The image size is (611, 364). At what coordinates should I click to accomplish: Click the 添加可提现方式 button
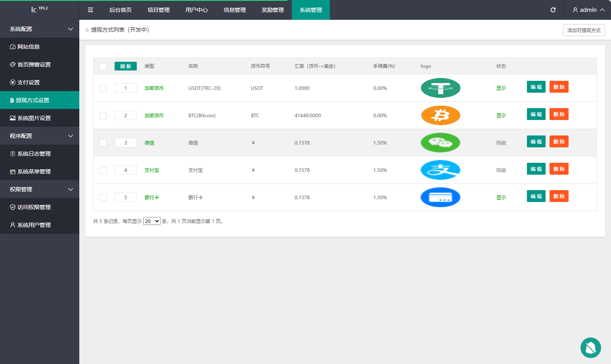(x=584, y=30)
